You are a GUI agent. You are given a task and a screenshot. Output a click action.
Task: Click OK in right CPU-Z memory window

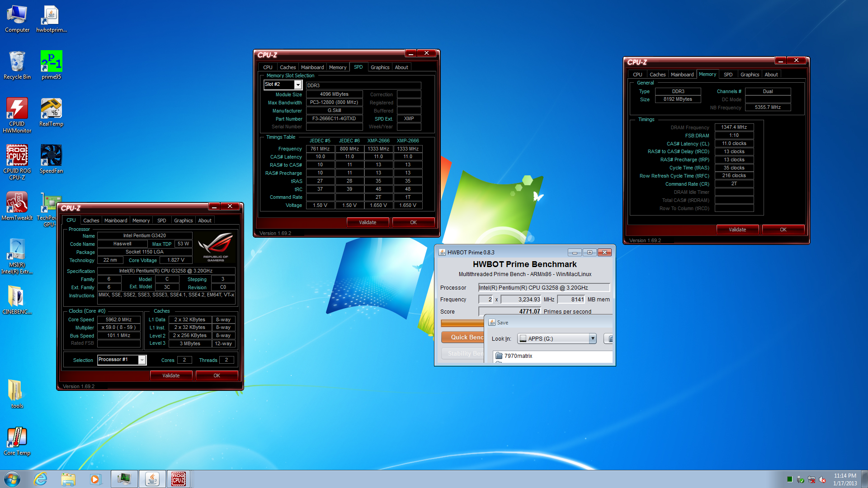(783, 230)
